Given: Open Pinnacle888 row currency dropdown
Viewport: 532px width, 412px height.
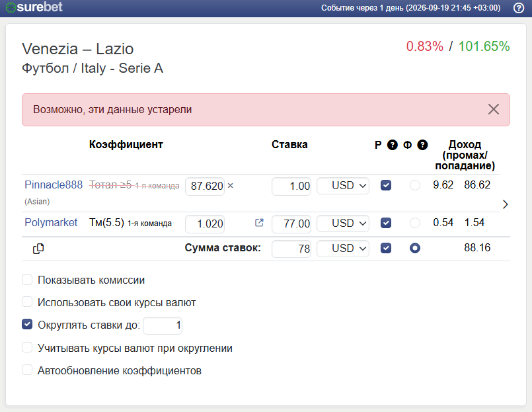Looking at the screenshot, I should pyautogui.click(x=343, y=186).
